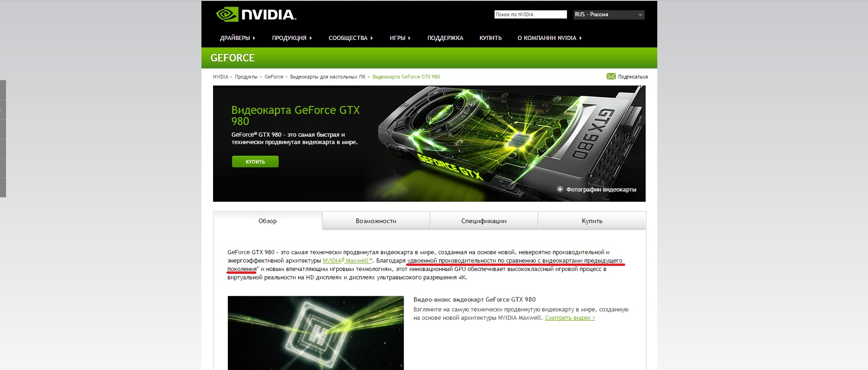868x370 pixels.
Task: Open the СООБЩЕСТВА dropdown menu
Action: pyautogui.click(x=351, y=38)
